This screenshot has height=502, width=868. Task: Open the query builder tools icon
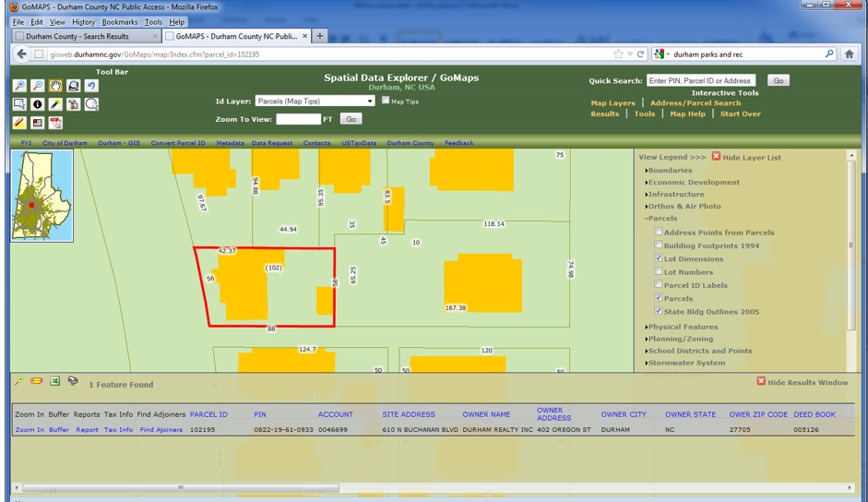click(73, 104)
